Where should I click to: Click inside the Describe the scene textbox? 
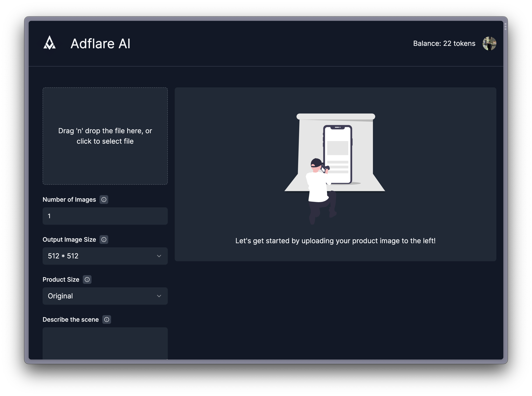coord(105,343)
